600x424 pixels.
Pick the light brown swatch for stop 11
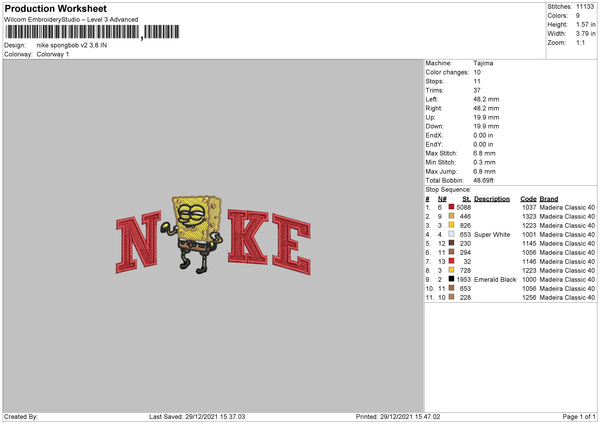[451, 297]
